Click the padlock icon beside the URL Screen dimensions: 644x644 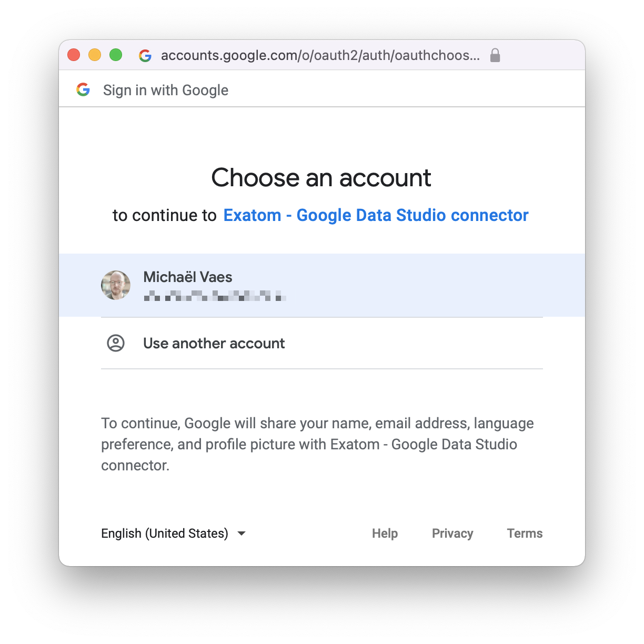[495, 55]
